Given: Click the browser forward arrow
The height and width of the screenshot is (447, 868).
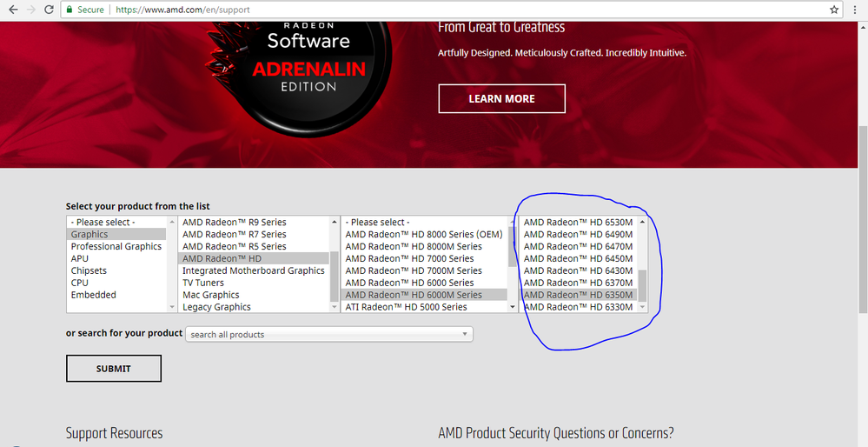Looking at the screenshot, I should click(31, 10).
